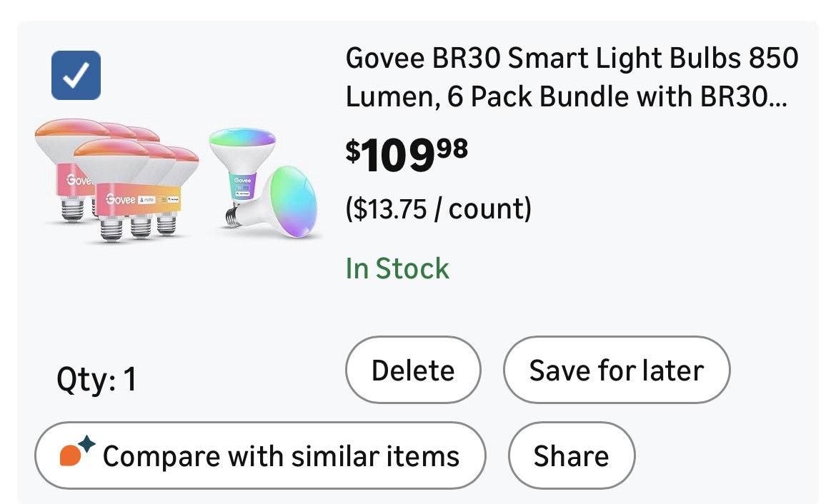This screenshot has width=836, height=504.
Task: Uncheck the item selection checkbox
Action: tap(76, 75)
